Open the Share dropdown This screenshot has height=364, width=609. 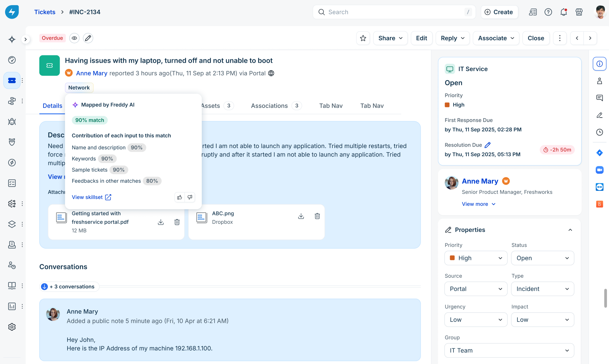coord(390,38)
